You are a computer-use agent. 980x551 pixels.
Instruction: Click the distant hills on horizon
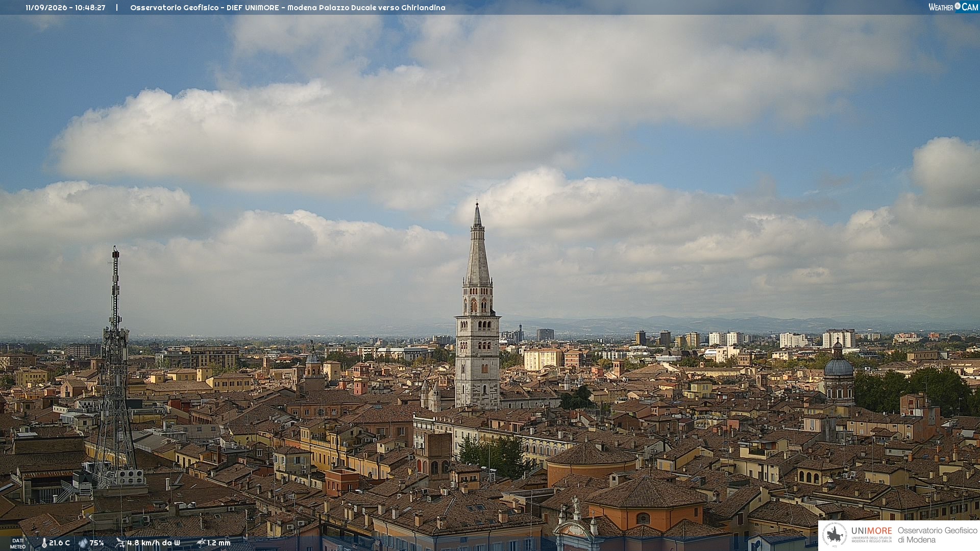[x=715, y=324]
